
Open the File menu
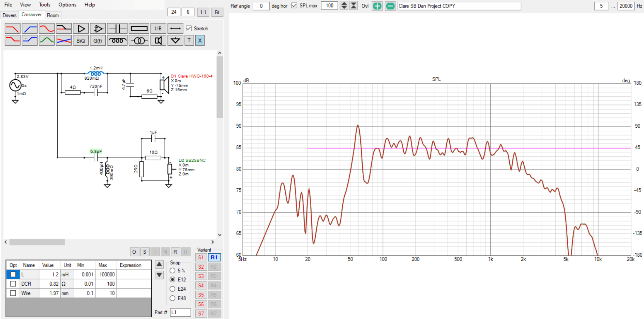(8, 5)
